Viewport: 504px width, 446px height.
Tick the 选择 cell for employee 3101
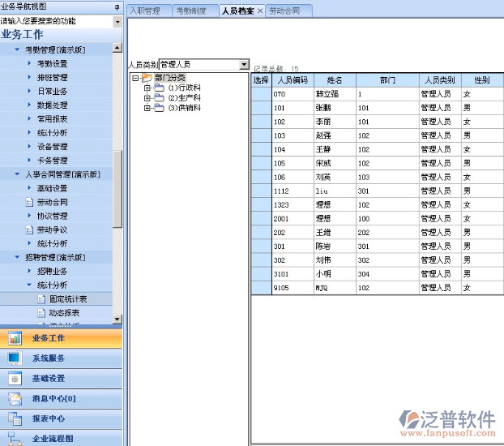(x=261, y=274)
